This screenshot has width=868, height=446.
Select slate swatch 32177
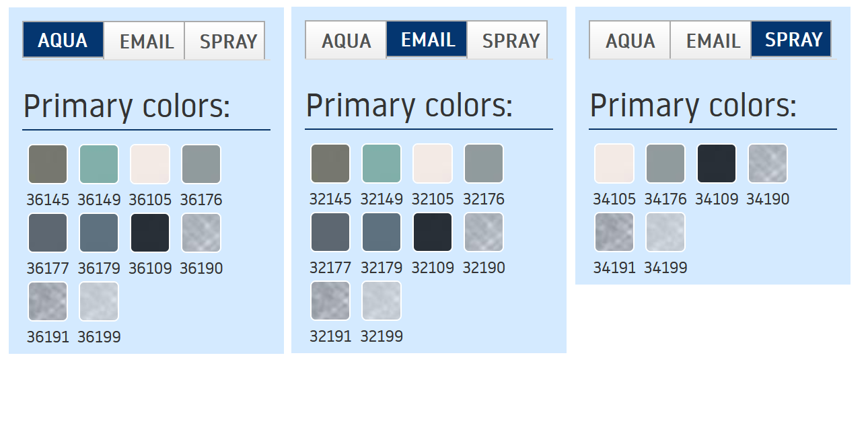330,232
